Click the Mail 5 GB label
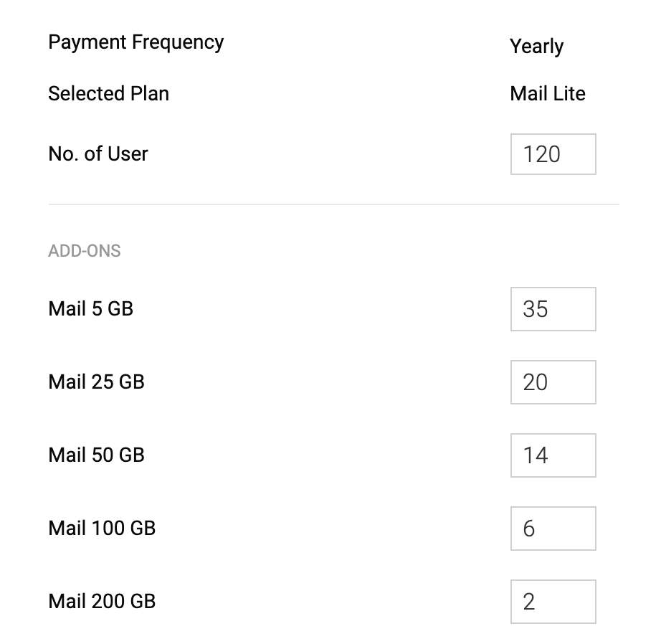Viewport: 661px width, 644px height. click(90, 308)
